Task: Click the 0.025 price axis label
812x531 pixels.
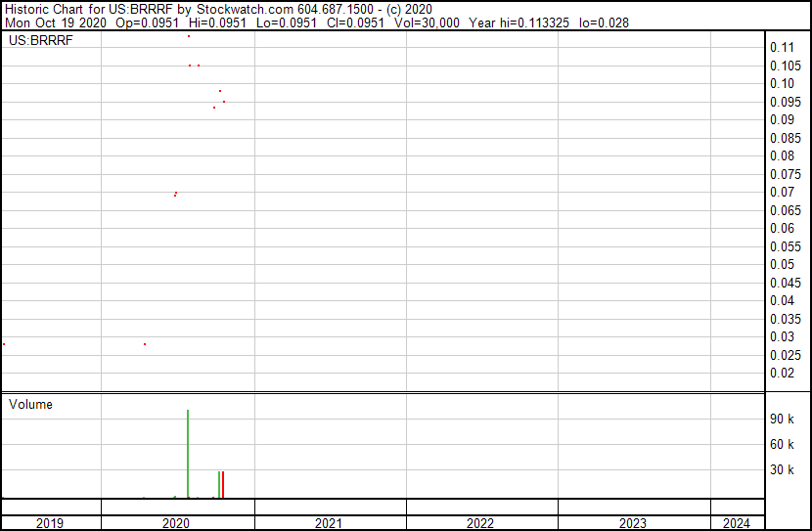Action: click(x=786, y=356)
